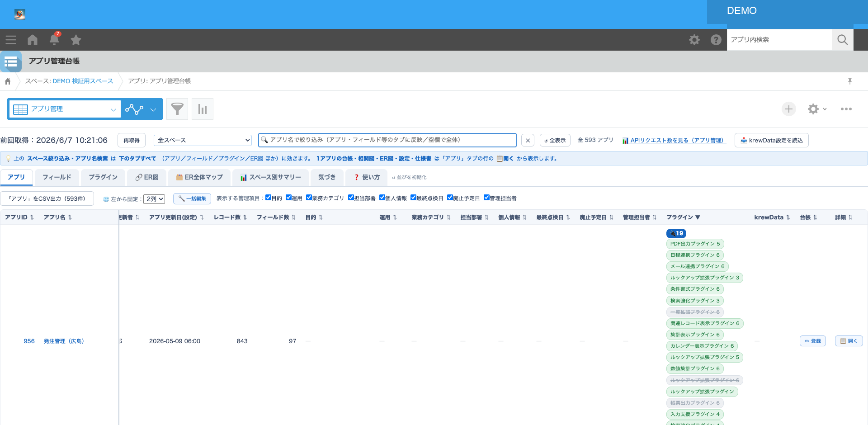Click krewData設定を読込 button
The width and height of the screenshot is (868, 425).
(772, 140)
